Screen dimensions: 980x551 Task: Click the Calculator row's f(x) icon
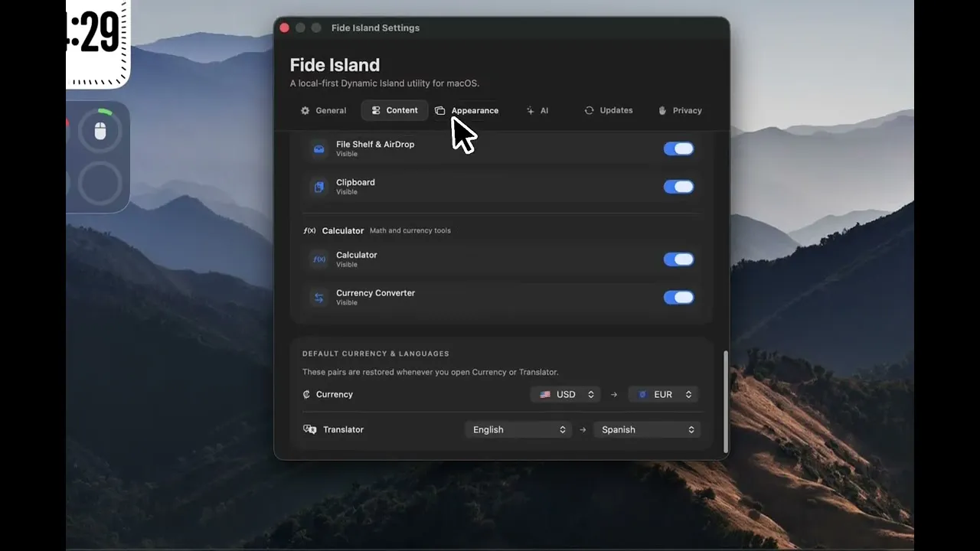[x=319, y=259]
